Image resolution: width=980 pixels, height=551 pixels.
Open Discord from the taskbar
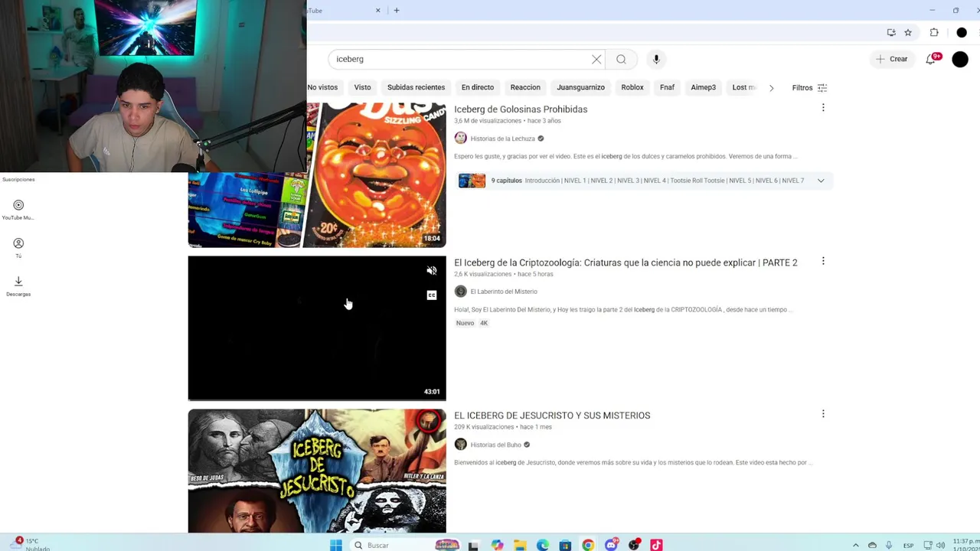pyautogui.click(x=611, y=545)
